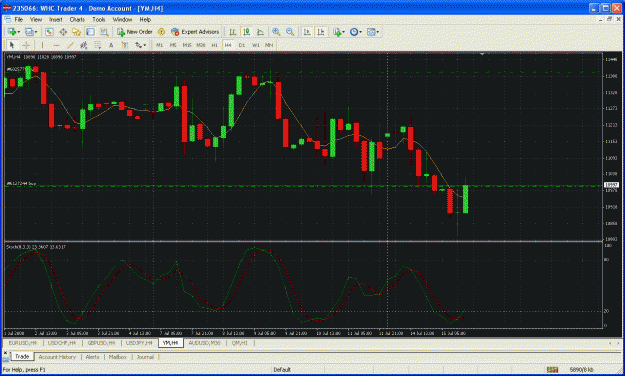Click the Zoom In magnifier icon

pyautogui.click(x=276, y=32)
